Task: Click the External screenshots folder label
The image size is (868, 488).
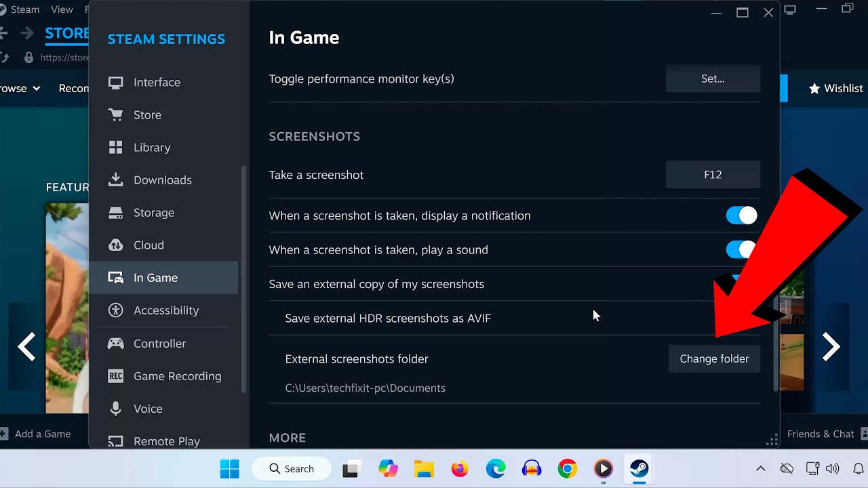Action: [x=357, y=359]
